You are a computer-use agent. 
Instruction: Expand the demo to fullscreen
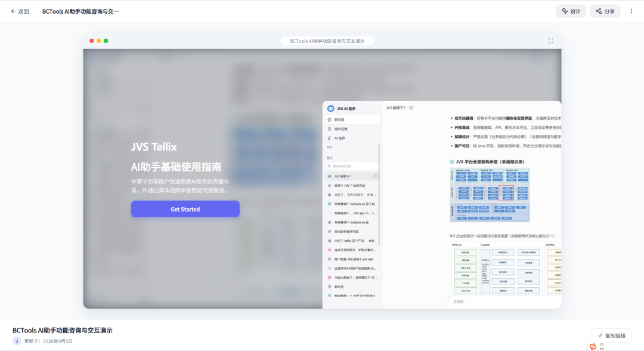(551, 41)
